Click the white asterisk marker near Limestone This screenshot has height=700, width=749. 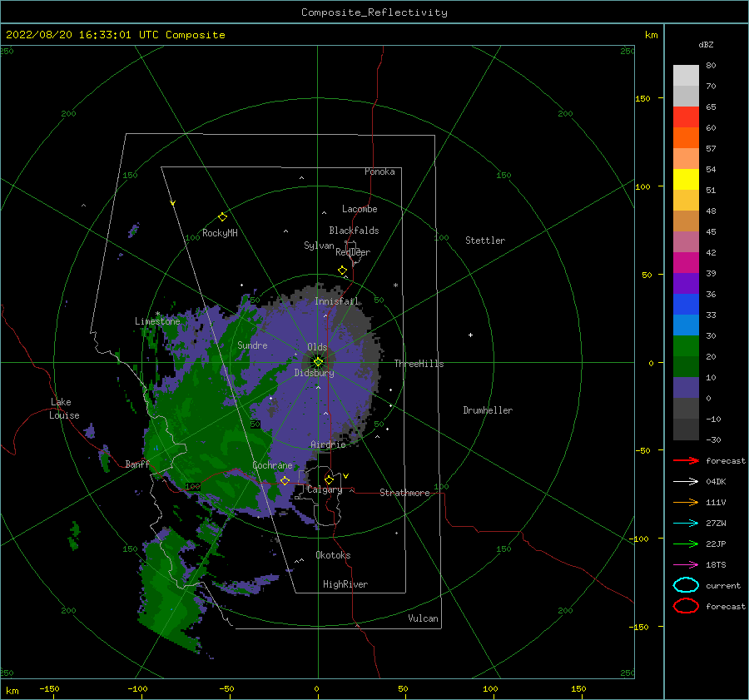[157, 314]
